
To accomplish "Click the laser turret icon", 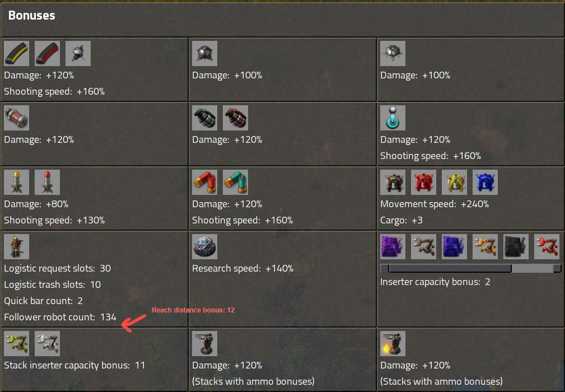I will pyautogui.click(x=393, y=118).
